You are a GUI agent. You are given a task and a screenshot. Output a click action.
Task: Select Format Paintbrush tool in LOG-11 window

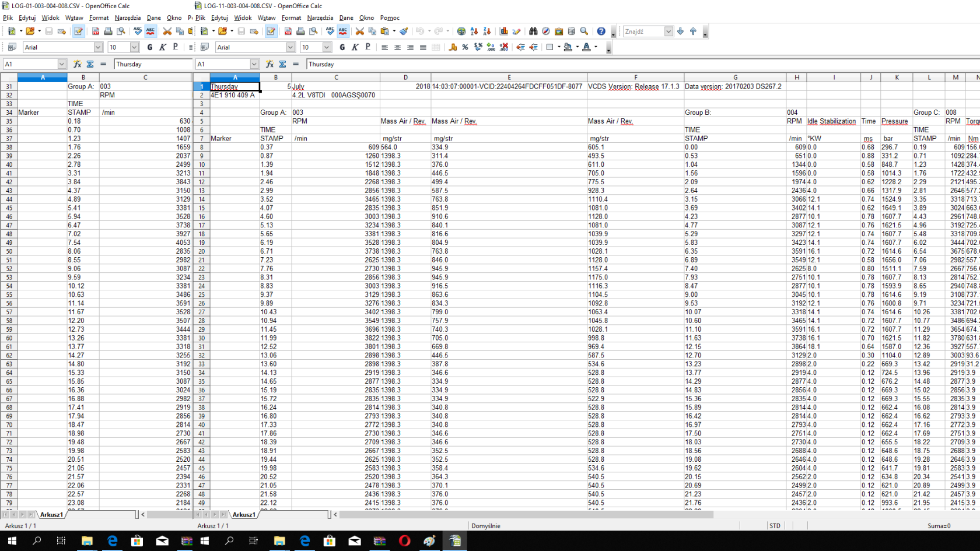pyautogui.click(x=404, y=31)
